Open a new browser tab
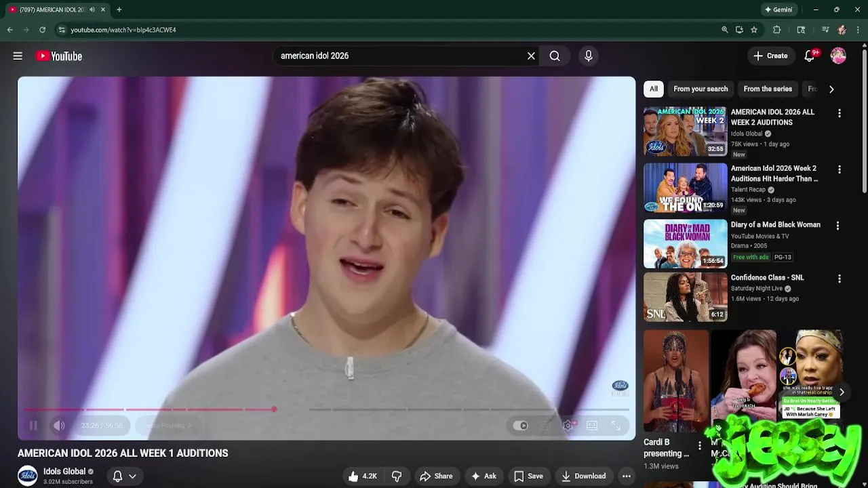This screenshot has width=868, height=488. (119, 9)
